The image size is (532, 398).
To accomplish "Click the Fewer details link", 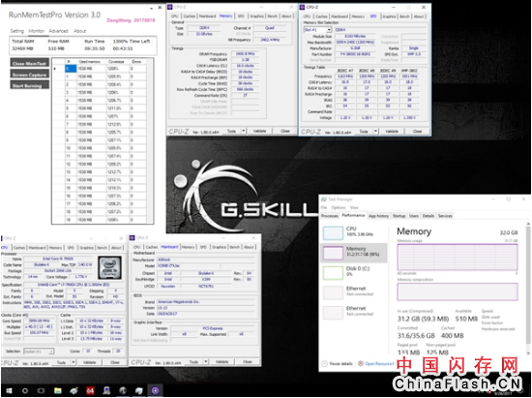I will pos(341,364).
